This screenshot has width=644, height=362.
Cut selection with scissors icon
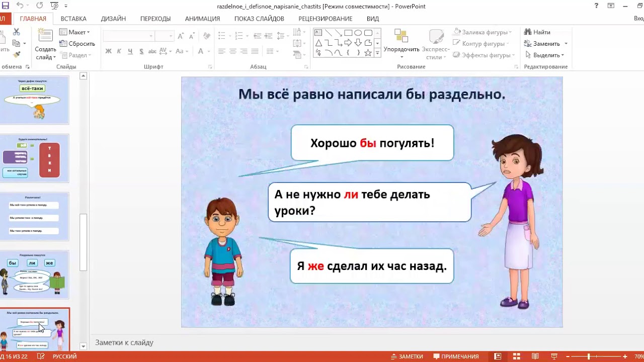point(16,33)
